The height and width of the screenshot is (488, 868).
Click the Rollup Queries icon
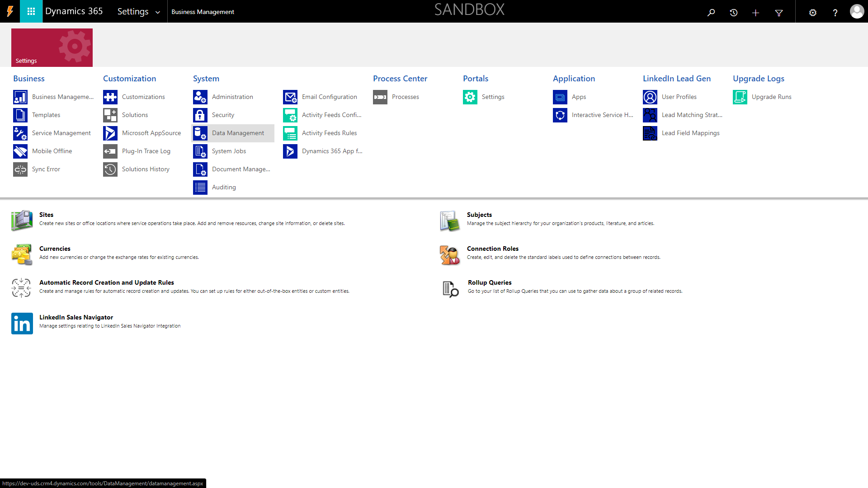[450, 289]
